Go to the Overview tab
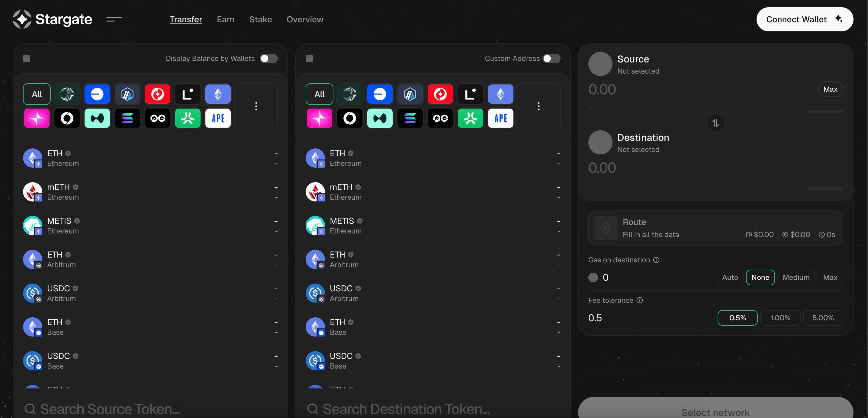868x418 pixels. 305,20
